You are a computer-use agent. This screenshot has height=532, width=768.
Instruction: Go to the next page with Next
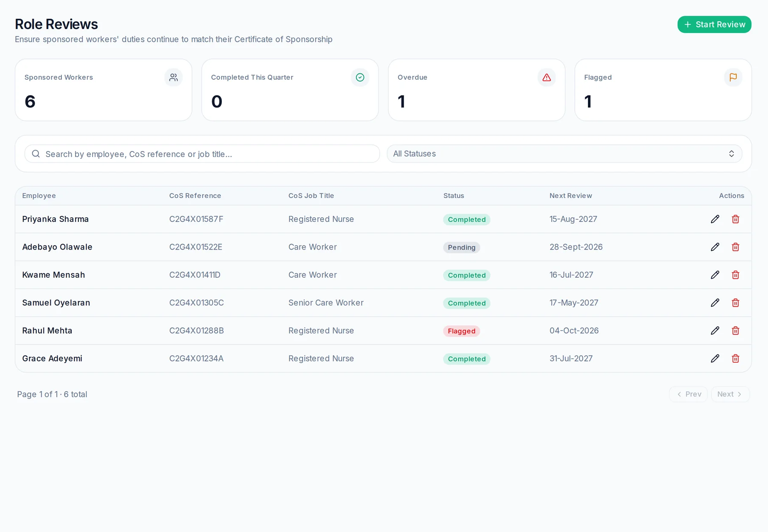(x=730, y=394)
